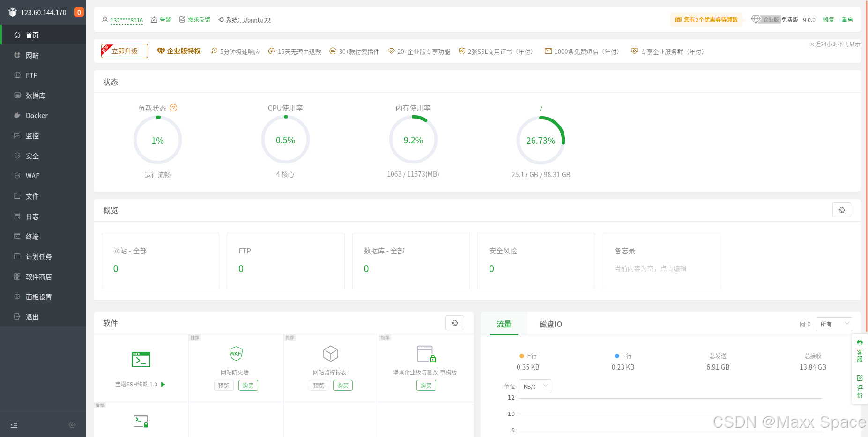Click the CPU使用率 0.5% gauge
The height and width of the screenshot is (437, 868).
point(285,140)
